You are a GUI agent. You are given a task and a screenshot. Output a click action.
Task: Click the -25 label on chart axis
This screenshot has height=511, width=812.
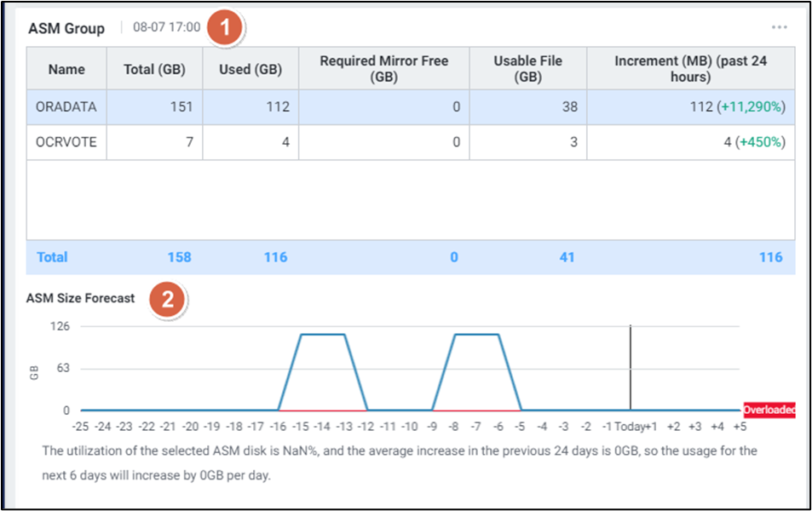(x=81, y=427)
